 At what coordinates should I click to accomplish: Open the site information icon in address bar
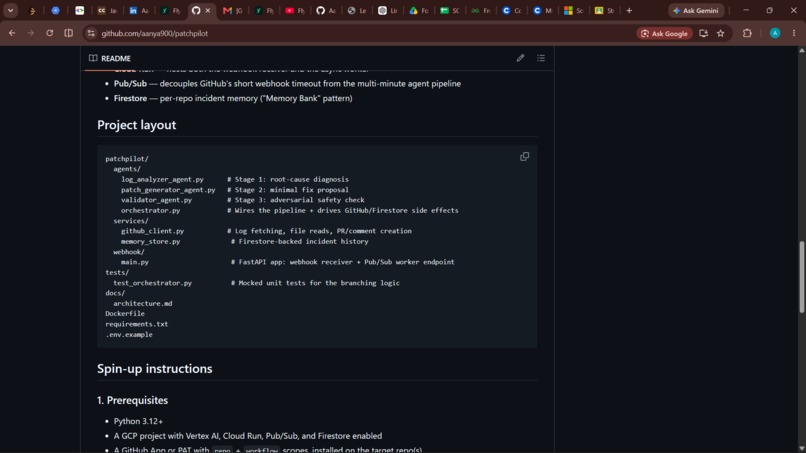coord(91,33)
